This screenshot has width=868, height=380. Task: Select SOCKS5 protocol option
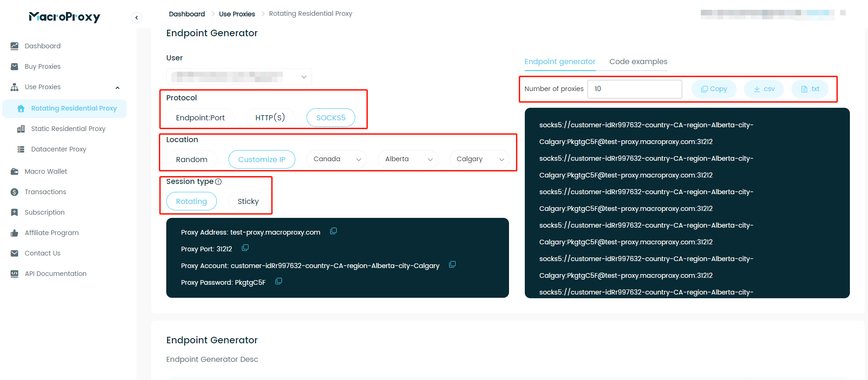point(331,118)
